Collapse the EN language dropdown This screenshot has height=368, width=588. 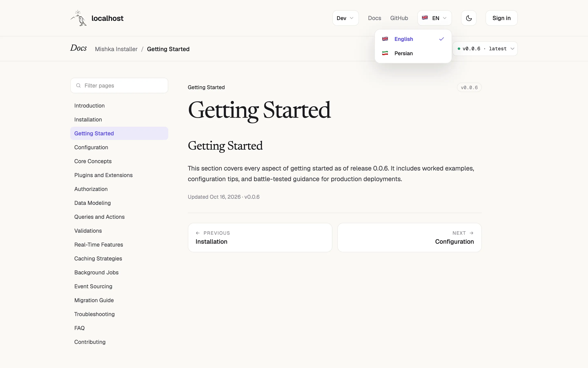point(434,18)
